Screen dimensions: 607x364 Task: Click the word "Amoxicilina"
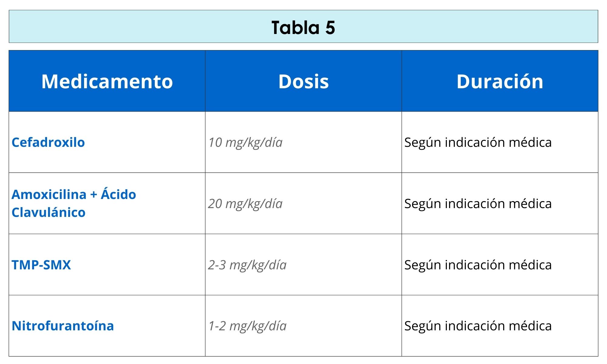pyautogui.click(x=49, y=194)
